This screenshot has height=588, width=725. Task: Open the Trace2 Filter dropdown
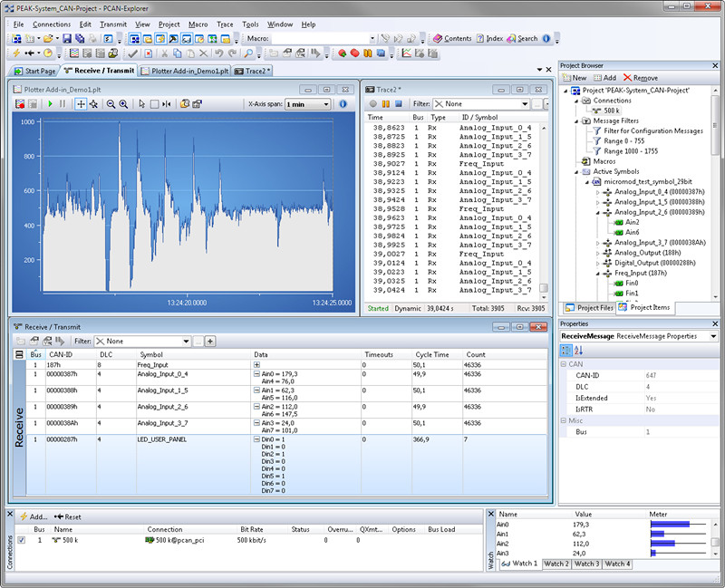[523, 104]
